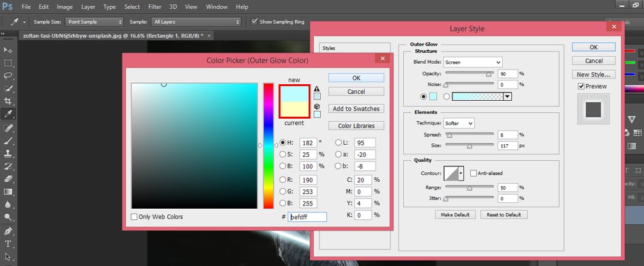This screenshot has width=644, height=266.
Task: Open Color Libraries
Action: coord(356,126)
